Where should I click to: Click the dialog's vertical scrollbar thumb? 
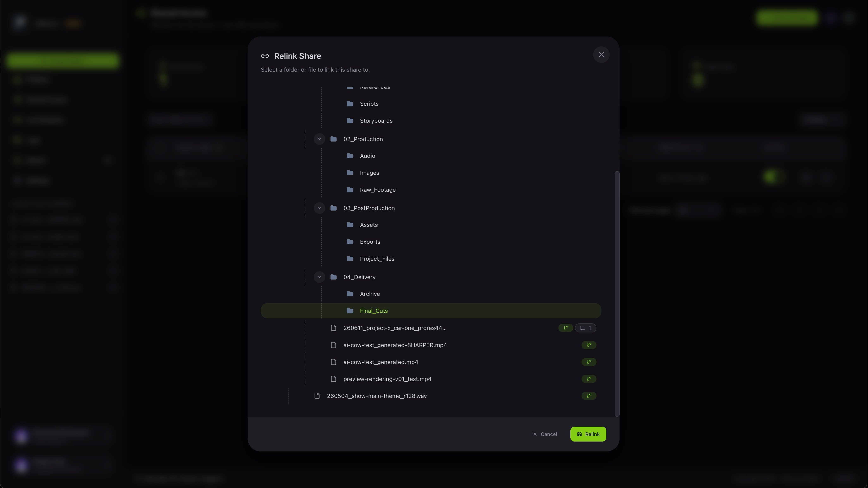click(617, 294)
